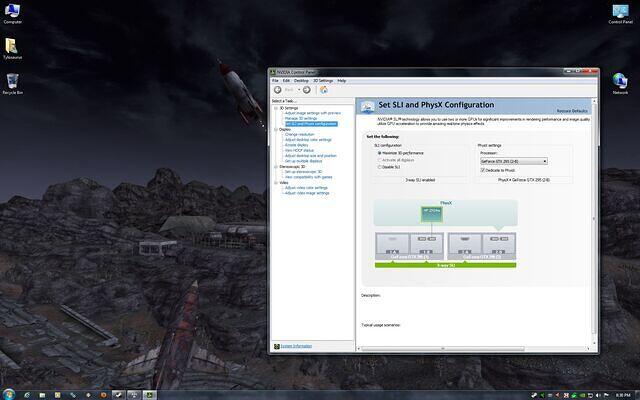Collapse the 3D Settings tree node
The height and width of the screenshot is (400, 640).
pyautogui.click(x=275, y=108)
